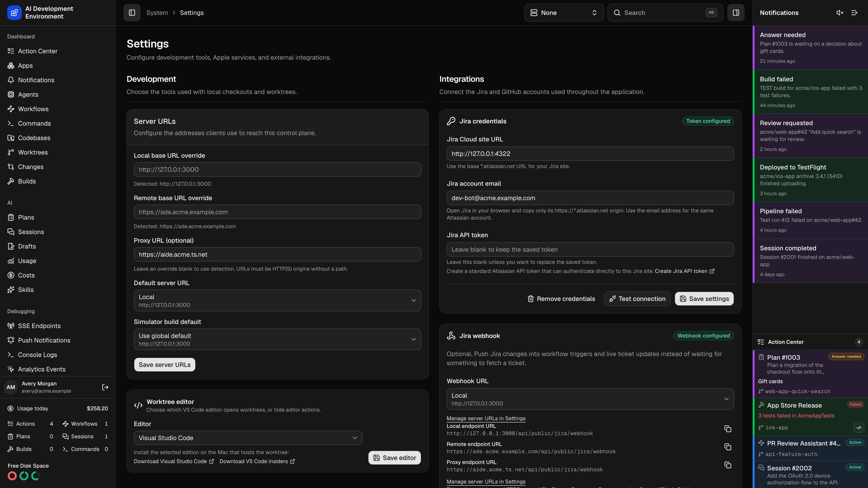
Task: Click the Usage today dollar icon
Action: (10, 408)
